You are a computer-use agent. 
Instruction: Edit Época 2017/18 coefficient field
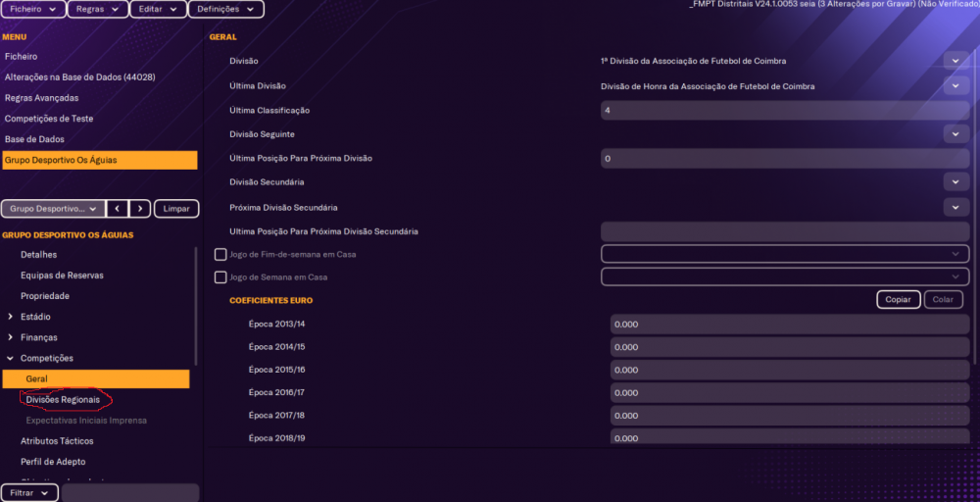click(x=790, y=416)
